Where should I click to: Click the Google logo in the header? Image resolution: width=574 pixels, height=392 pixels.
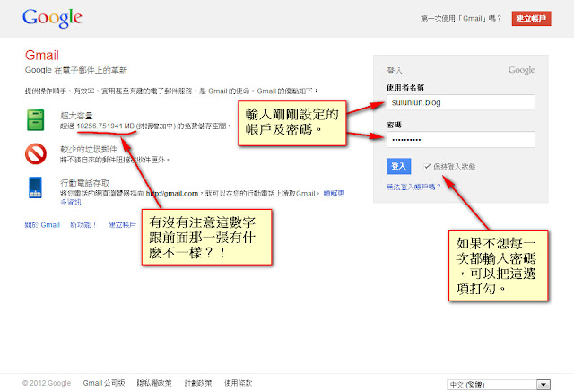(x=52, y=18)
